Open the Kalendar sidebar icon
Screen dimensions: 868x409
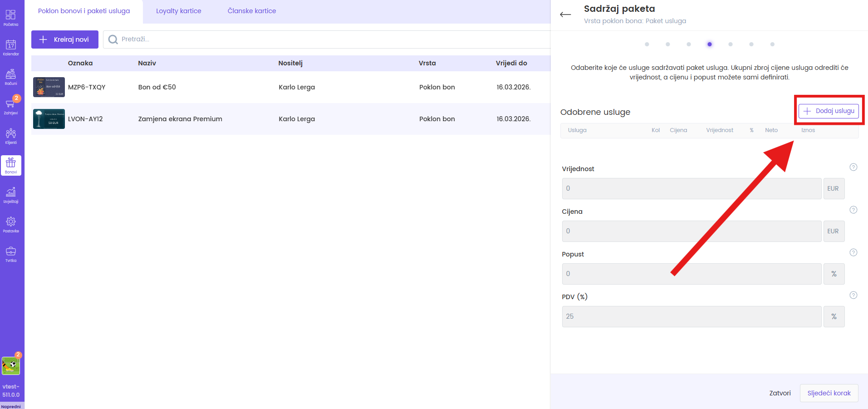point(11,47)
